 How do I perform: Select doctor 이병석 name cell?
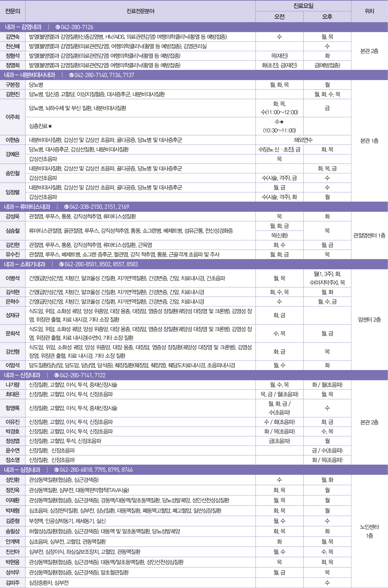click(x=13, y=278)
